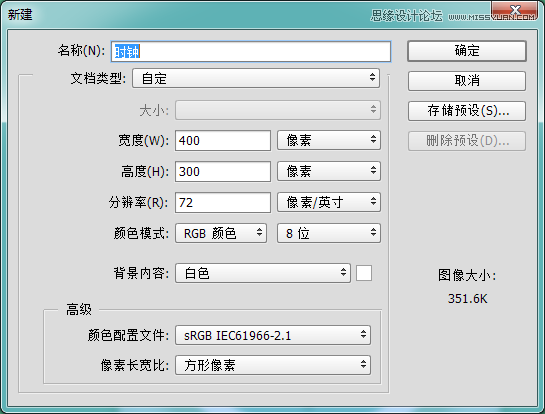This screenshot has height=414, width=545.
Task: Click the 高级 group heading
Action: point(79,309)
